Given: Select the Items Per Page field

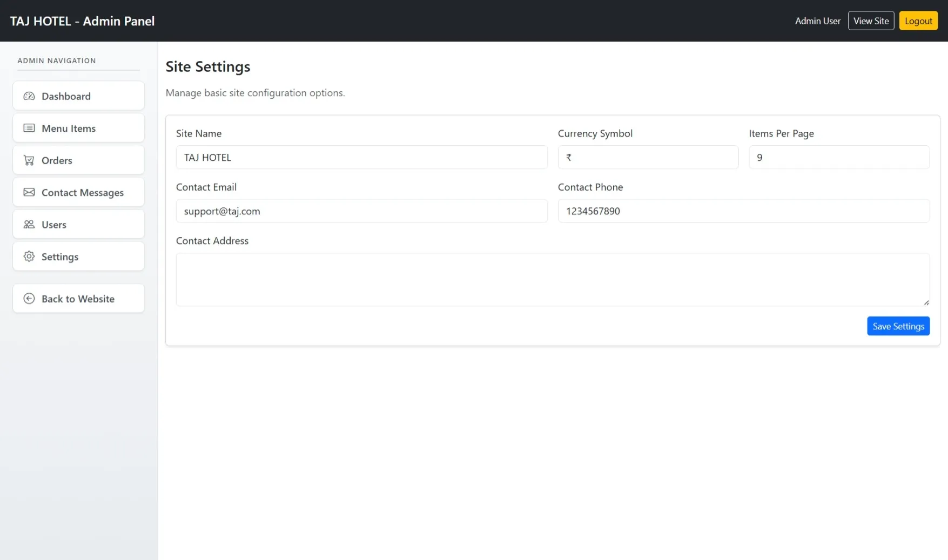Looking at the screenshot, I should point(838,158).
